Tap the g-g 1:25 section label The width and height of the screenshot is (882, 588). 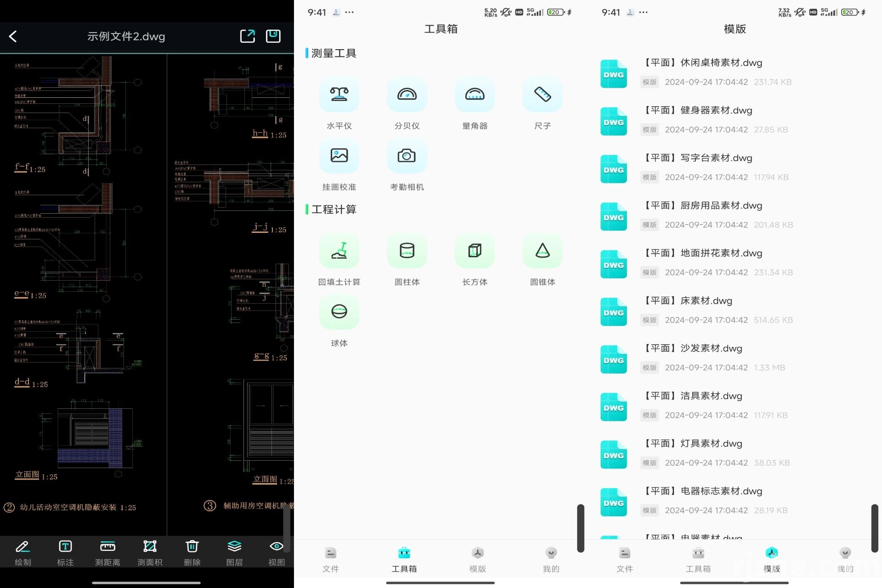(x=271, y=357)
